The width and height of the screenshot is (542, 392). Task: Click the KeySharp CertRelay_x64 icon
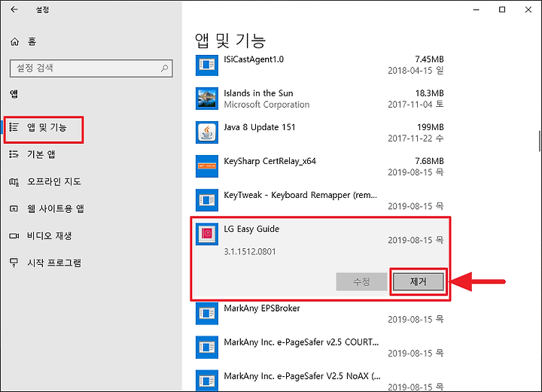(207, 166)
